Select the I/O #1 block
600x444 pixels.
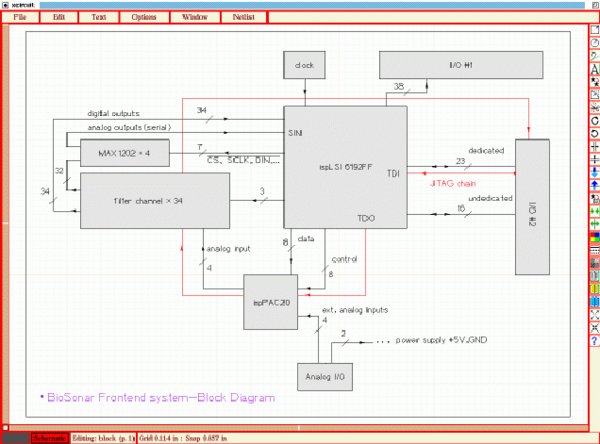(461, 65)
